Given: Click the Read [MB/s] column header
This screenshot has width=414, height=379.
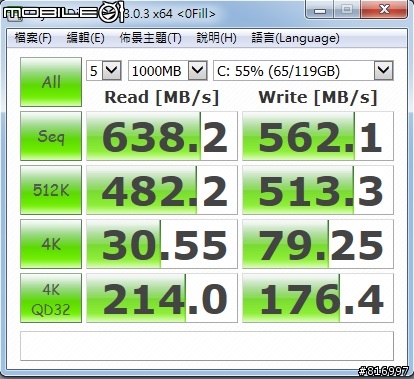Looking at the screenshot, I should pos(162,98).
